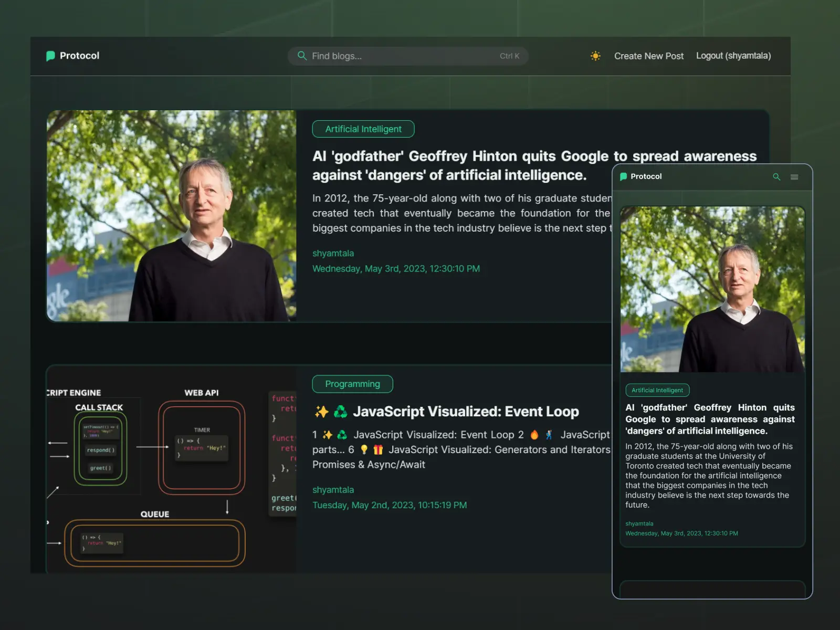The height and width of the screenshot is (630, 840).
Task: Click the Protocol logo in mobile preview
Action: [x=640, y=176]
